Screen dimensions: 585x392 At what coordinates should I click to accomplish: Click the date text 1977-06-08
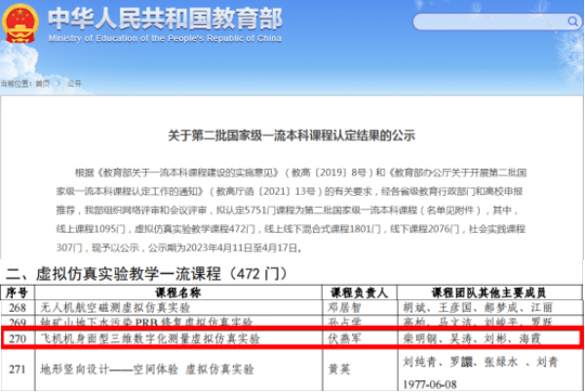point(430,384)
